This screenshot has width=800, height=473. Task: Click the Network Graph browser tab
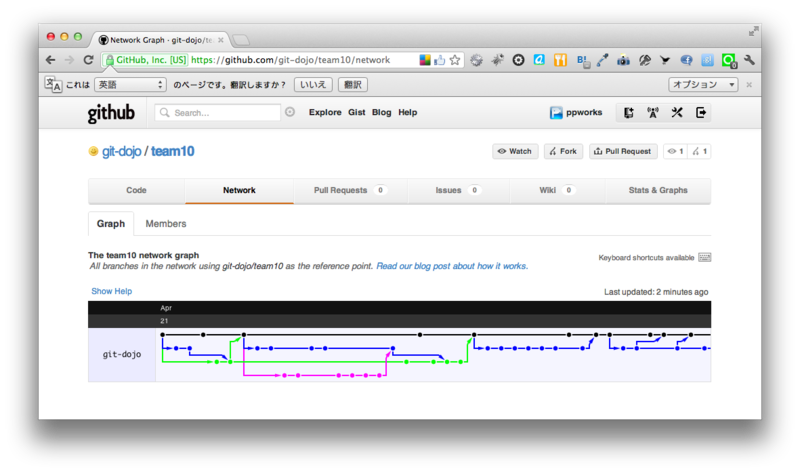point(161,40)
